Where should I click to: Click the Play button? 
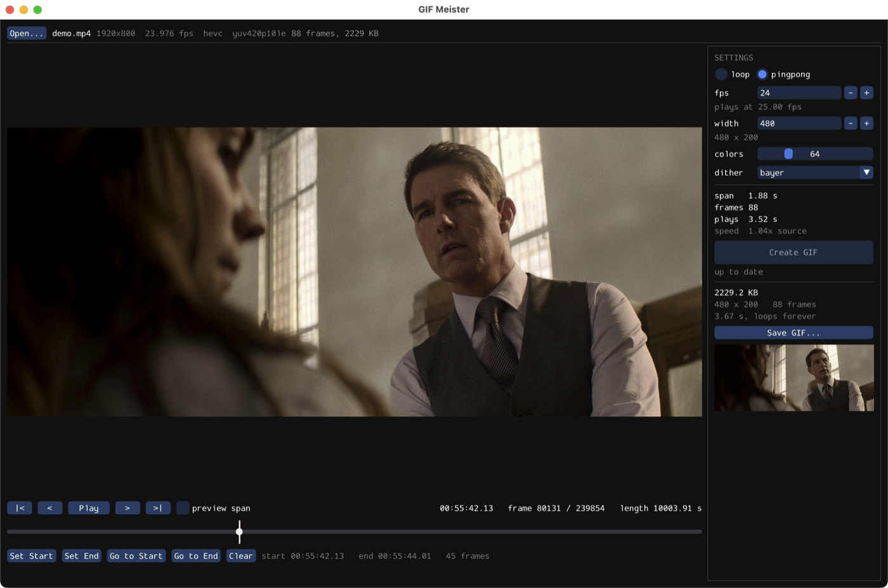[x=89, y=508]
